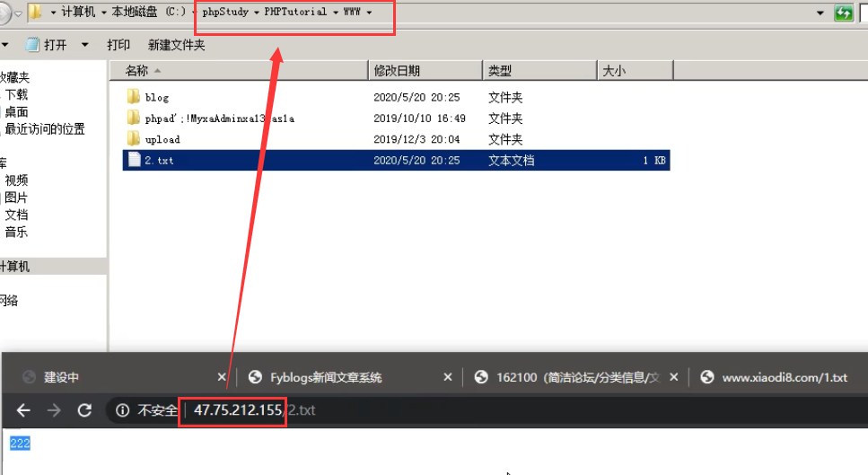Refresh the Explorer address bar location

[x=844, y=13]
